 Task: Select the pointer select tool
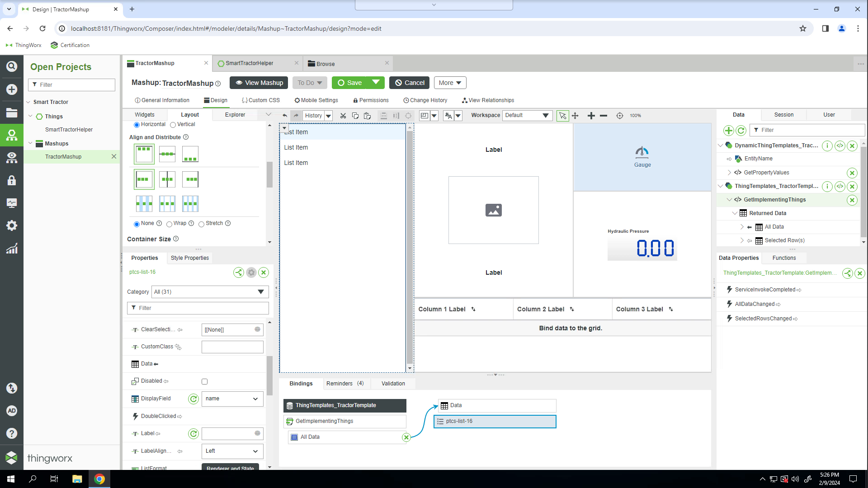562,116
